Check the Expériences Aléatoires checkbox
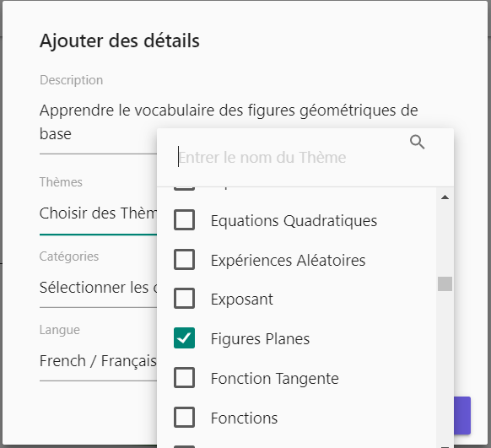Screen dimensions: 491x448 coord(184,260)
